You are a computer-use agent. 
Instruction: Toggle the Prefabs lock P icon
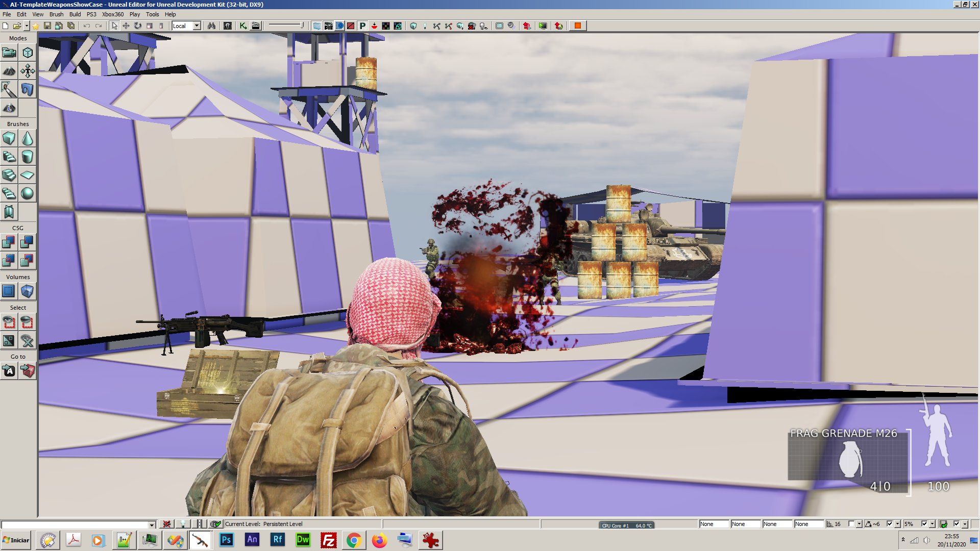pos(362,26)
